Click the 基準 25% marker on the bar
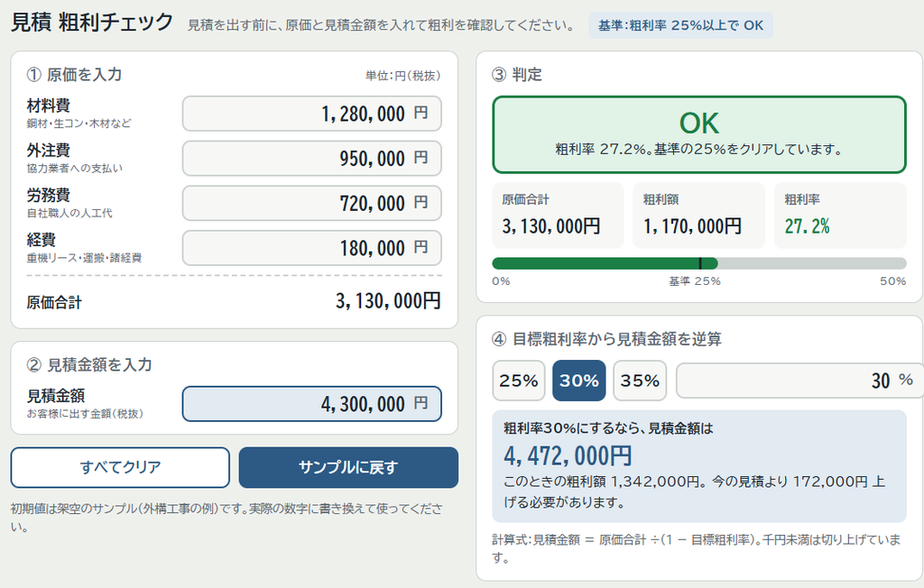Screen dimensions: 924x588 pyautogui.click(x=700, y=263)
